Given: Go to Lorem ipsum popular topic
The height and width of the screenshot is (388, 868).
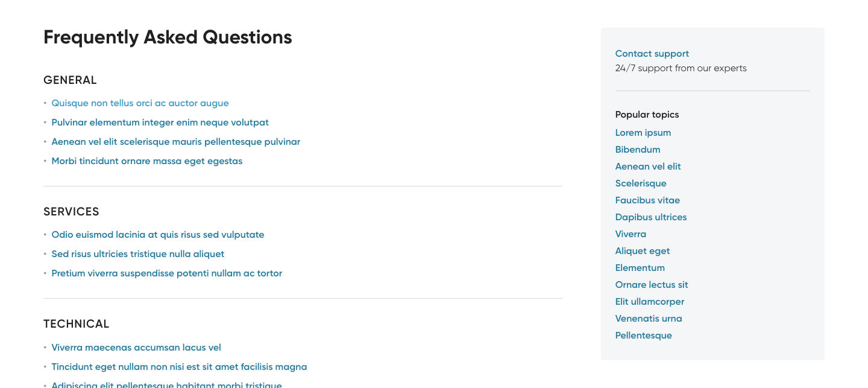Looking at the screenshot, I should (x=643, y=133).
